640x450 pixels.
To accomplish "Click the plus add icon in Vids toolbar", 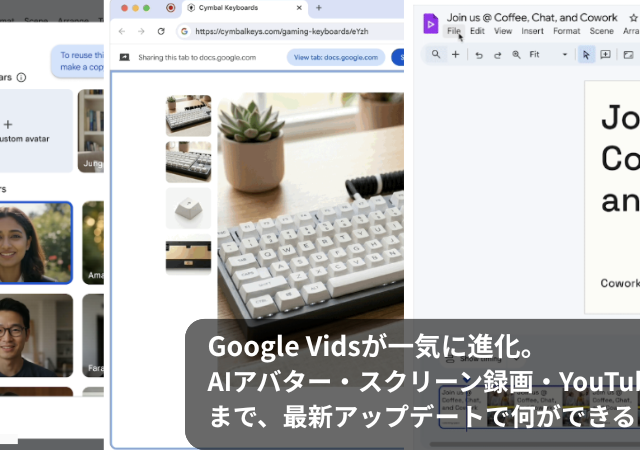I will pos(455,54).
